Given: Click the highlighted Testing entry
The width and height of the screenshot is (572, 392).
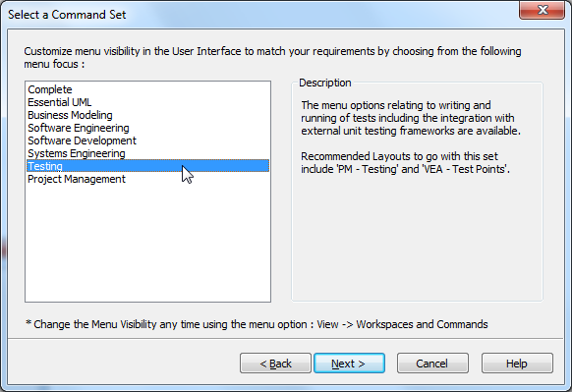Looking at the screenshot, I should coord(147,166).
